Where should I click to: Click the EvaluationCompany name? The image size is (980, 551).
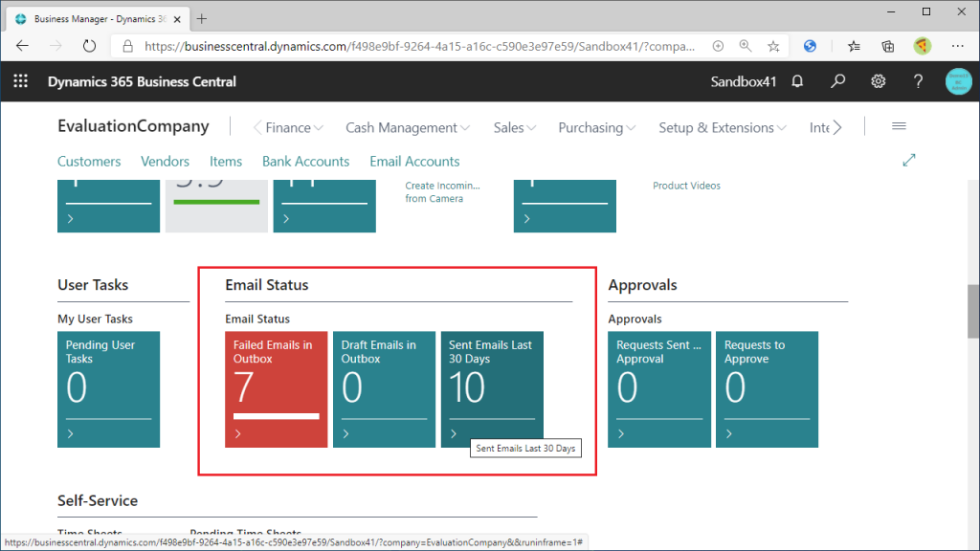133,126
